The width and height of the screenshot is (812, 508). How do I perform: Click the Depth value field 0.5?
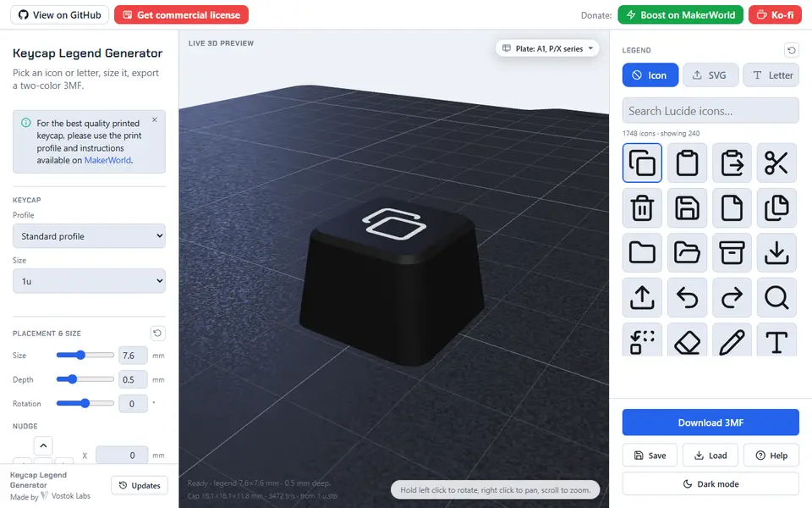(x=133, y=379)
